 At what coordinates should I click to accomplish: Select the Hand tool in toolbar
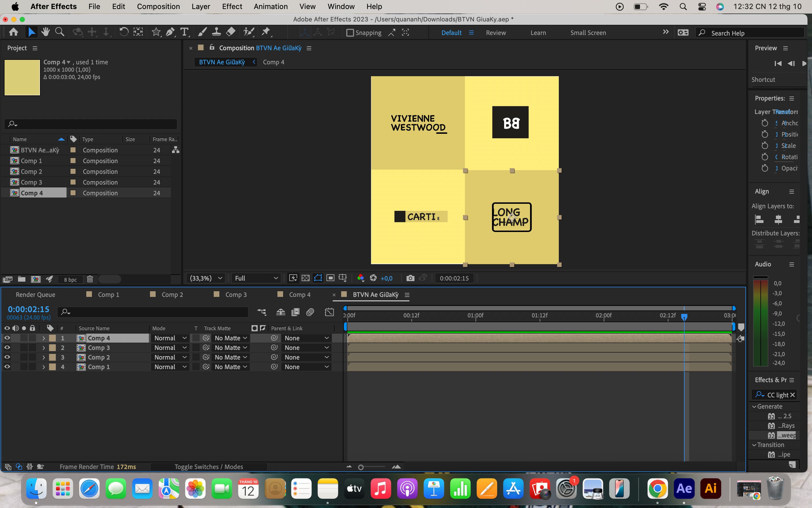coord(45,32)
